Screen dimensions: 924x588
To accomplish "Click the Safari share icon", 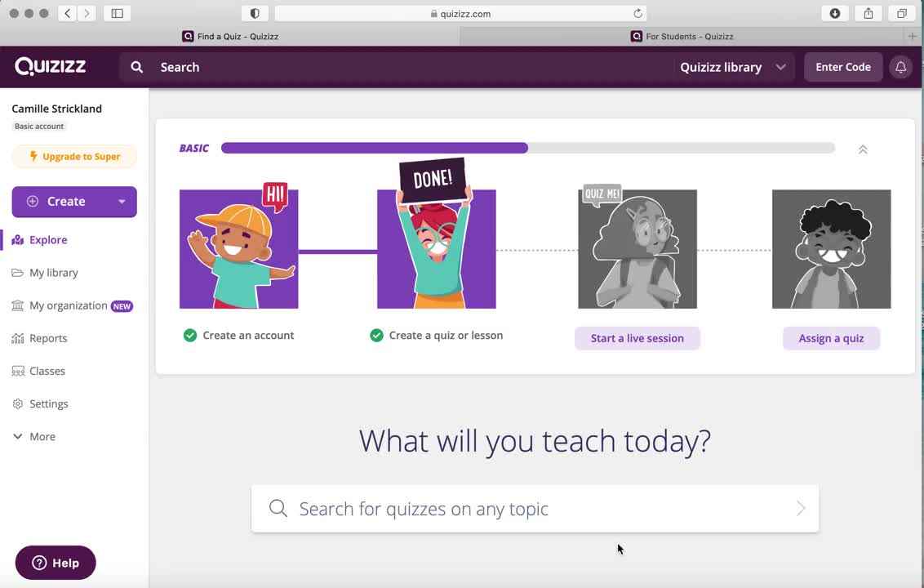I will click(868, 13).
